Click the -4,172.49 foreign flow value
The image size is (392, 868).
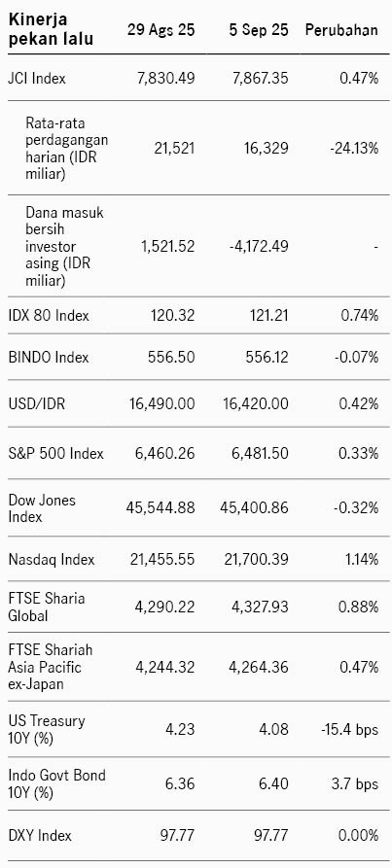pyautogui.click(x=257, y=246)
